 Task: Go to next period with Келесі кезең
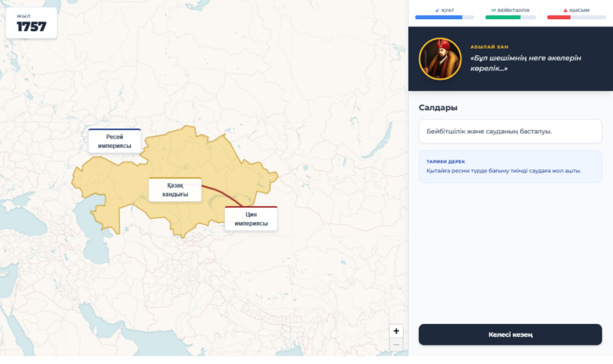tap(510, 334)
